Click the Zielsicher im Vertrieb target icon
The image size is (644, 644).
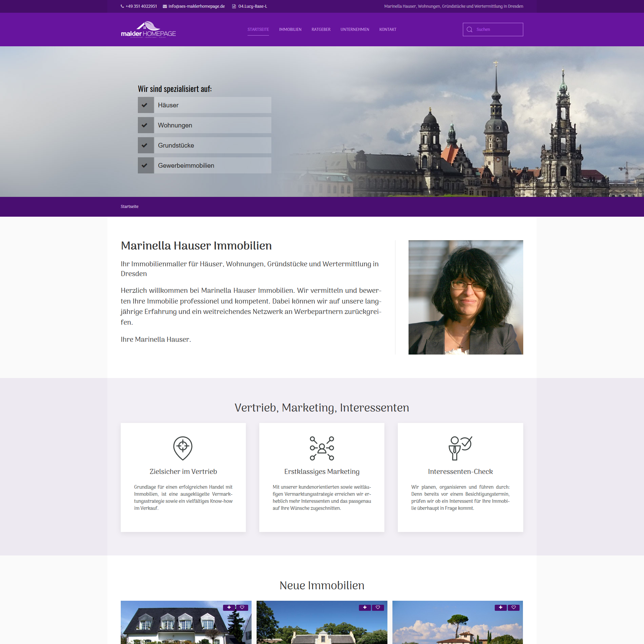183,448
